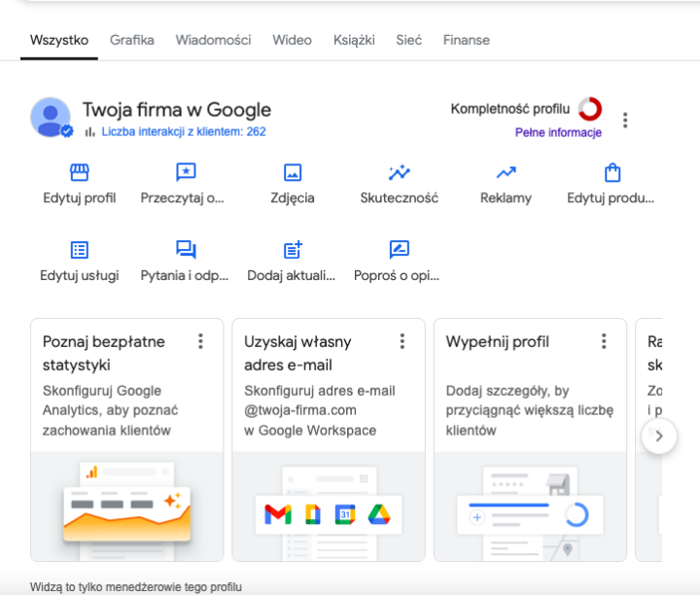
Task: Click the Zdjęcia photo icon
Action: [x=293, y=173]
